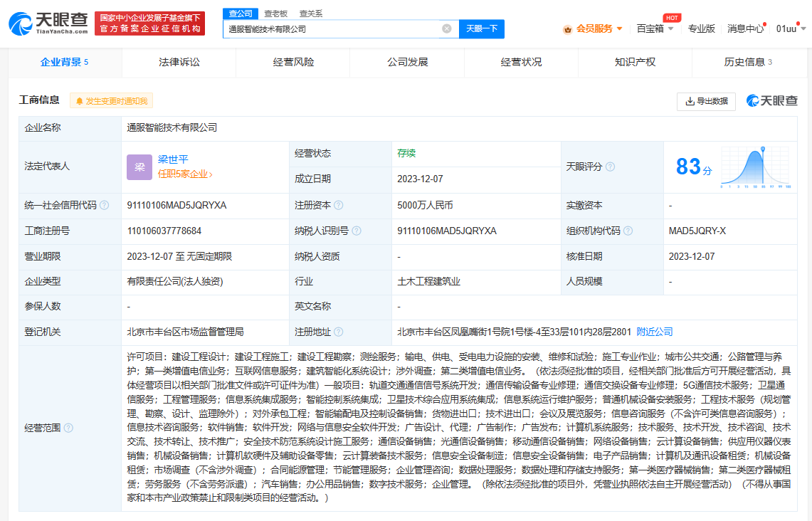Click help icon beside 注册地址
812x521 pixels.
339,332
